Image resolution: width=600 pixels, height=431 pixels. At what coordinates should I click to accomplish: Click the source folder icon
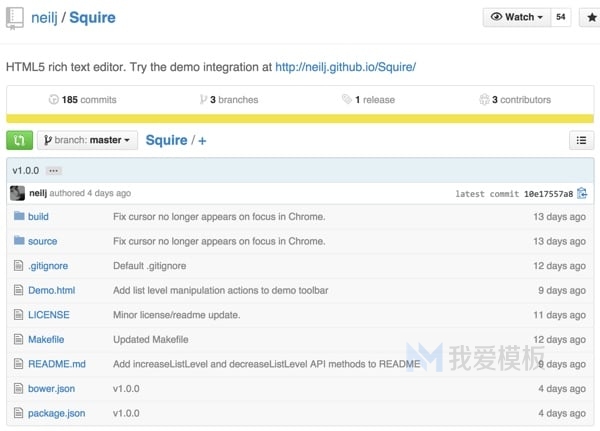tap(19, 240)
